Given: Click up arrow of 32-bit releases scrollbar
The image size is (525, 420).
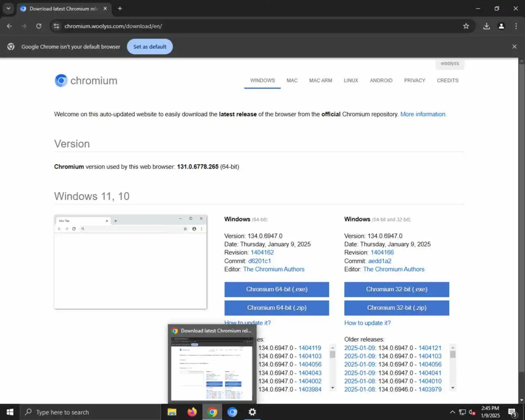Looking at the screenshot, I should click(453, 347).
